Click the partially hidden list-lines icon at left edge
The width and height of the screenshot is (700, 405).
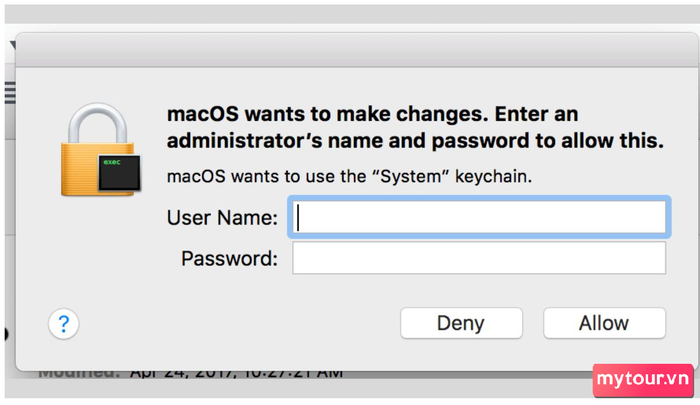tap(10, 93)
